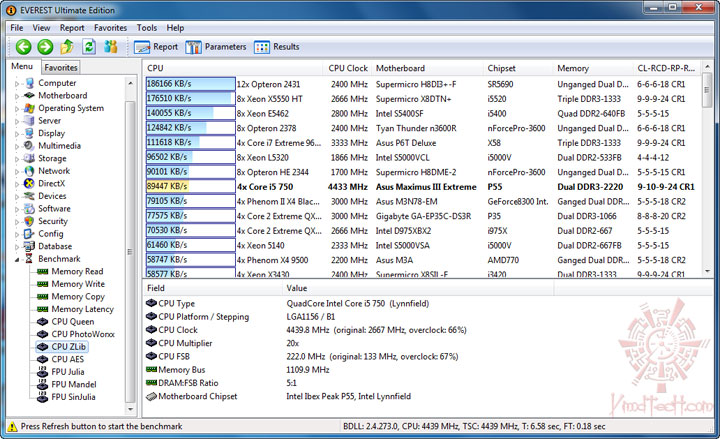
Task: Select the Devices icon in tree
Action: point(29,196)
